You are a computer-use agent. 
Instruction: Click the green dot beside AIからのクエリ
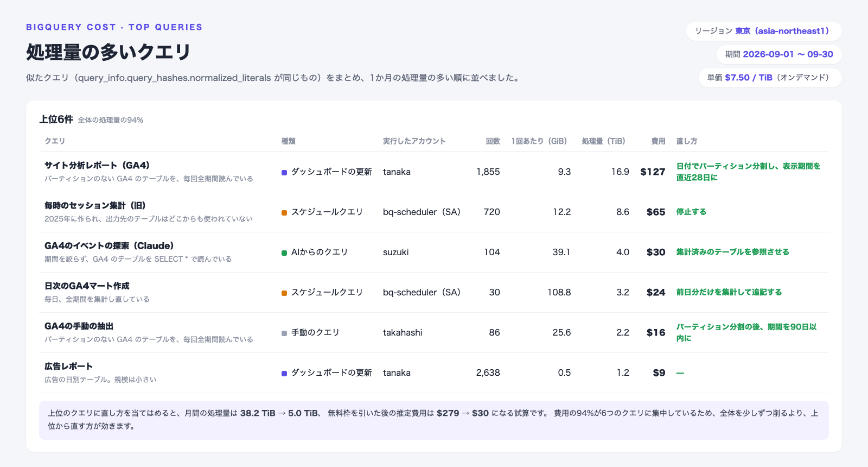(284, 253)
